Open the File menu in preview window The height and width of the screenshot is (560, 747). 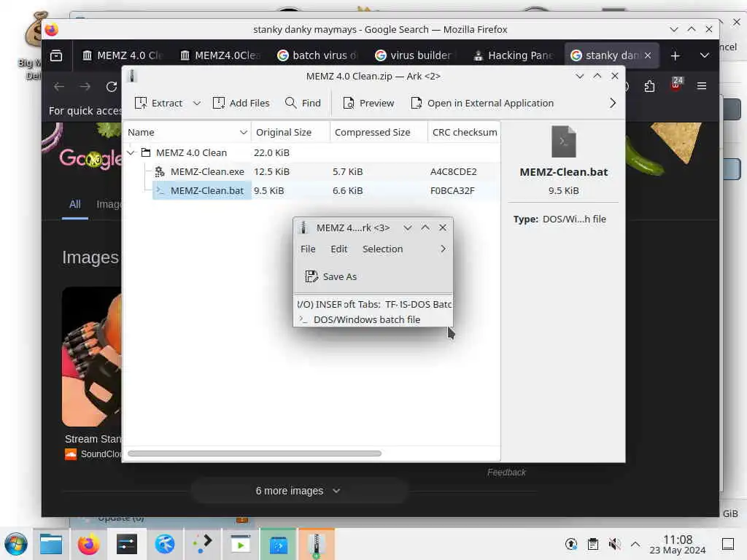click(x=308, y=249)
